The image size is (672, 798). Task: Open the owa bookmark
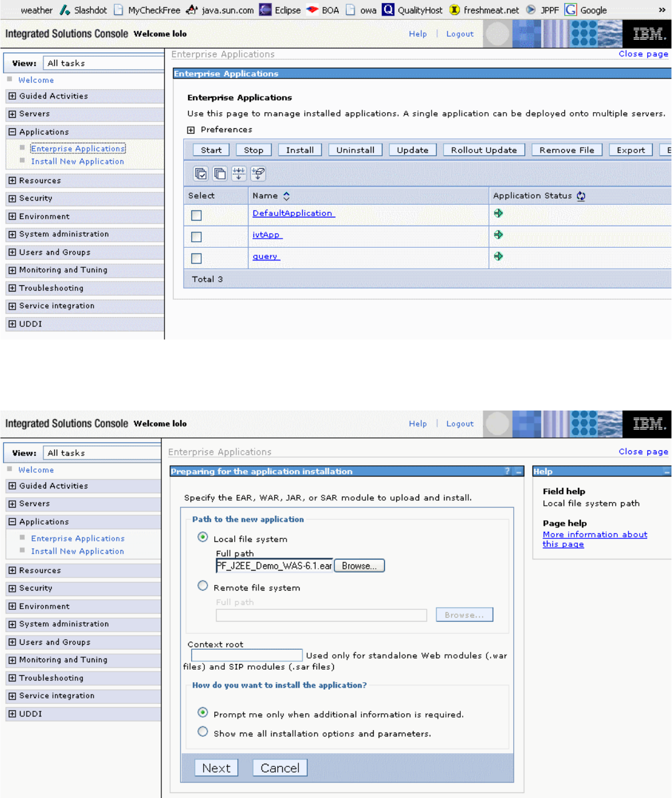coord(361,10)
